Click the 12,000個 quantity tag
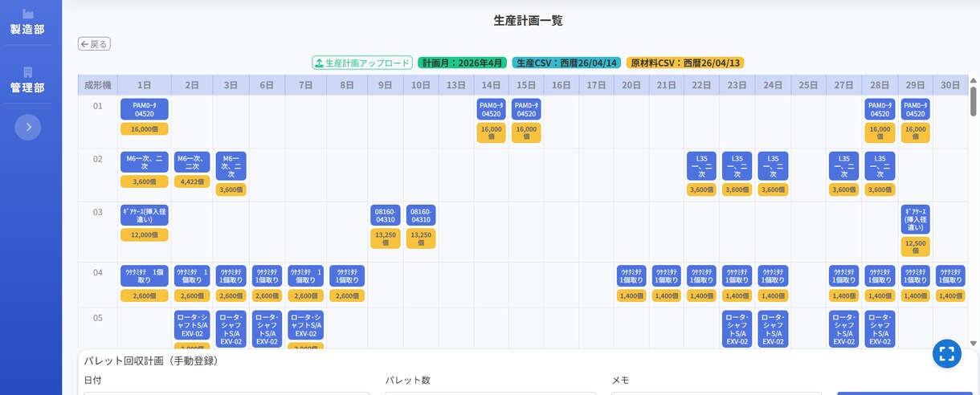The height and width of the screenshot is (395, 980). tap(145, 234)
